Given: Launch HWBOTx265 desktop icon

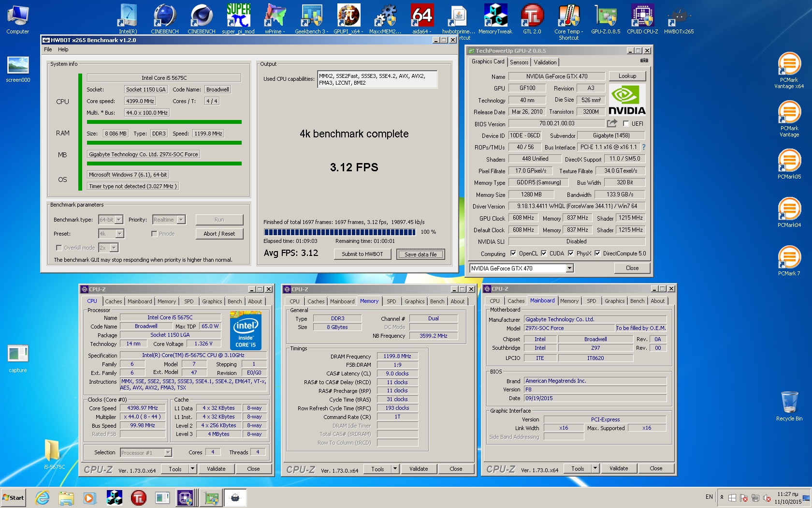Looking at the screenshot, I should coord(679,19).
